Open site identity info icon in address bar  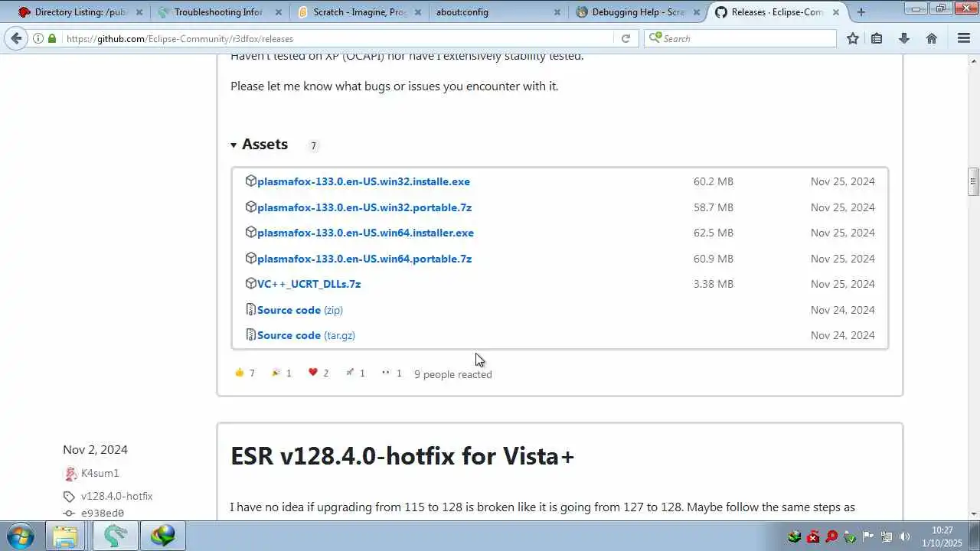38,38
